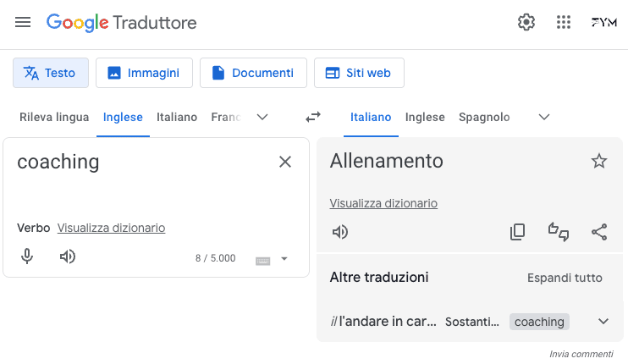Choose Rileva lingua as source
628x364 pixels.
(54, 117)
